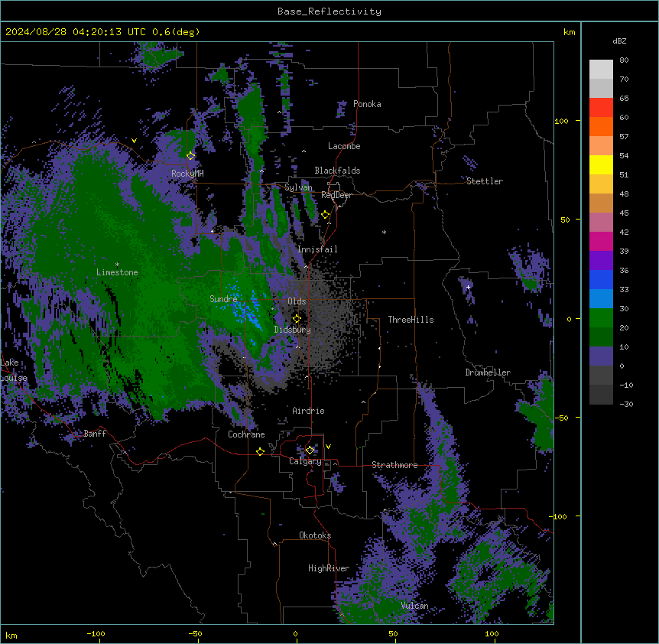Click the Sylvan label on the map

(x=298, y=187)
